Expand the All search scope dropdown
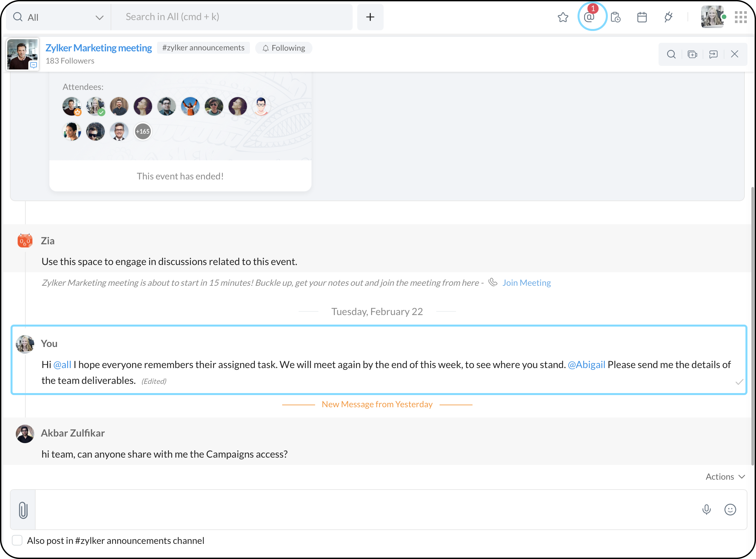The width and height of the screenshot is (756, 559). [58, 17]
